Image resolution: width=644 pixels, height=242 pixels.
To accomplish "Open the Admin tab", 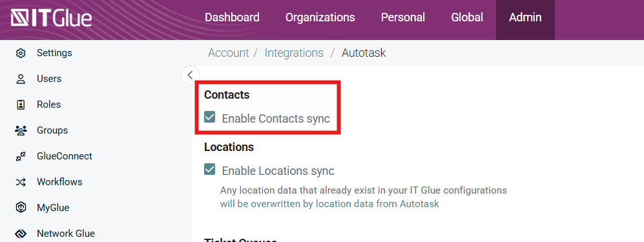I will click(525, 17).
